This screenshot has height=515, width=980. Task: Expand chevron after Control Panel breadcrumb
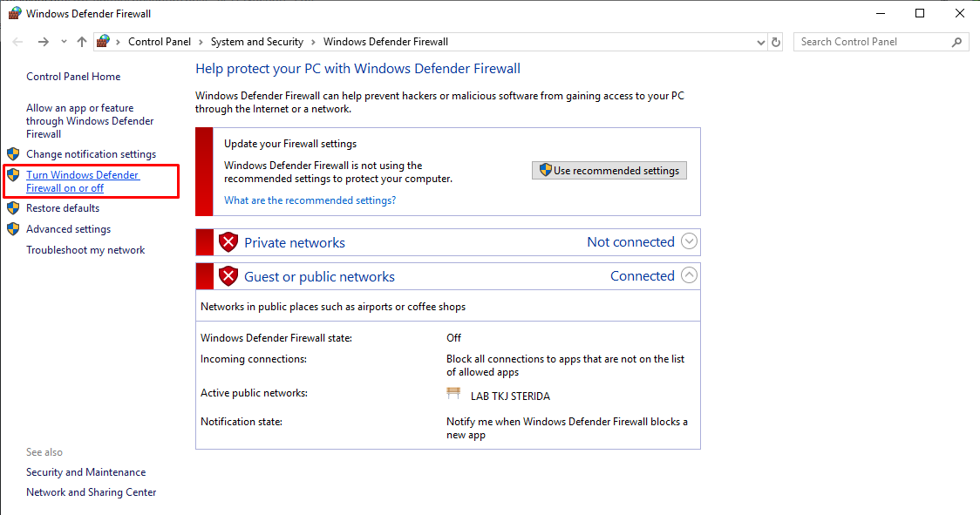click(201, 42)
